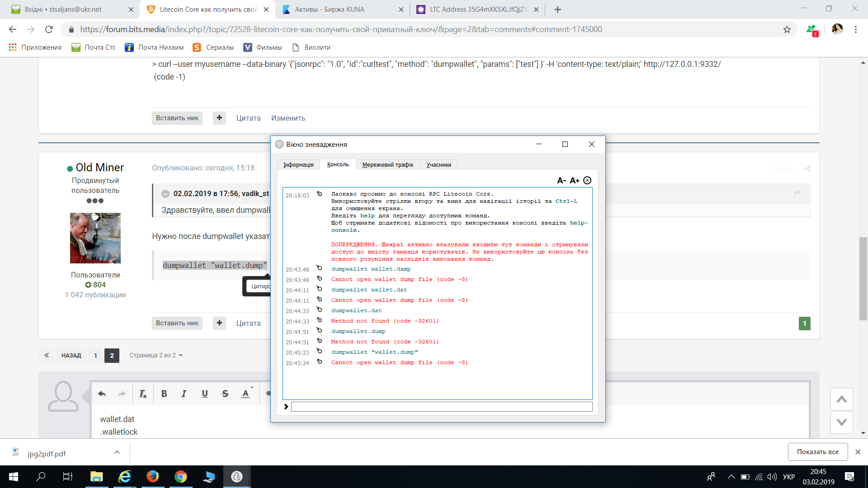Click Old Miner avatar image
Screen dimensions: 868x488
(x=95, y=238)
